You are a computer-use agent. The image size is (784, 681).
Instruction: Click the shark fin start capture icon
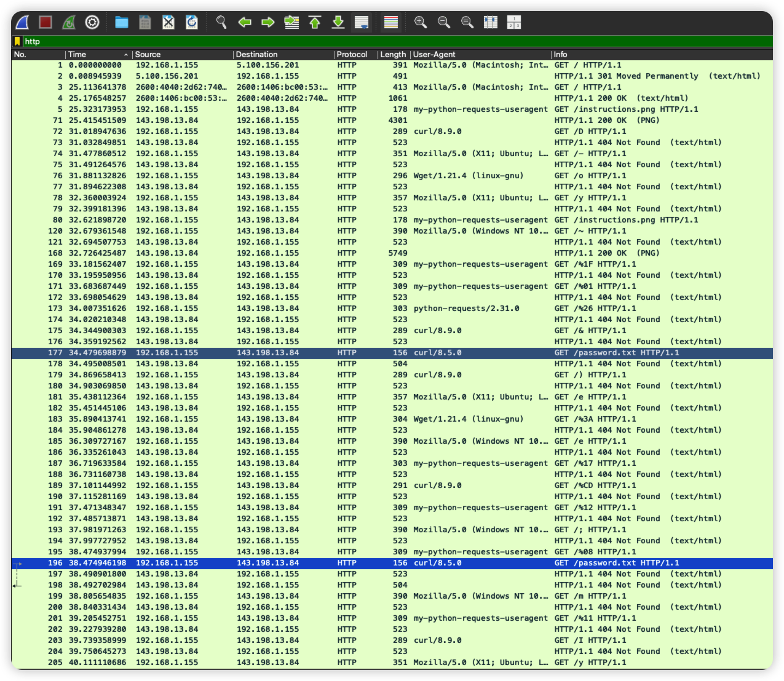pyautogui.click(x=22, y=23)
